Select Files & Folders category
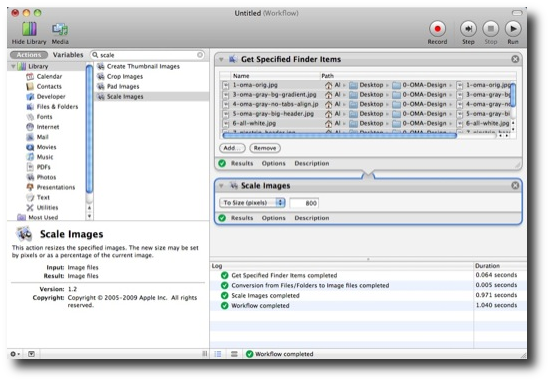 57,107
